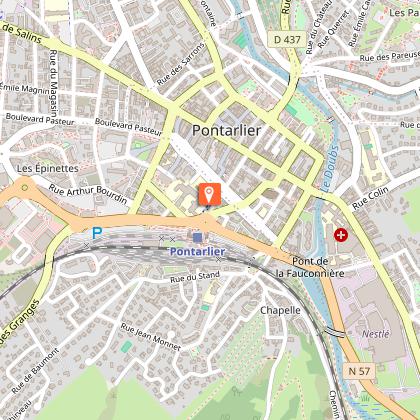The image size is (420, 420).
Task: Select the blue Pontarlier station label
Action: pyautogui.click(x=197, y=252)
